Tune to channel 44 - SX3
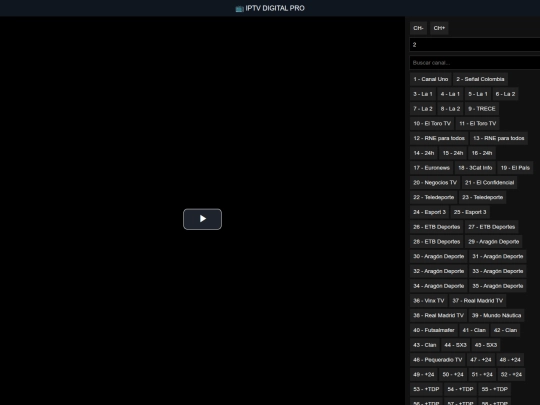 click(x=455, y=346)
